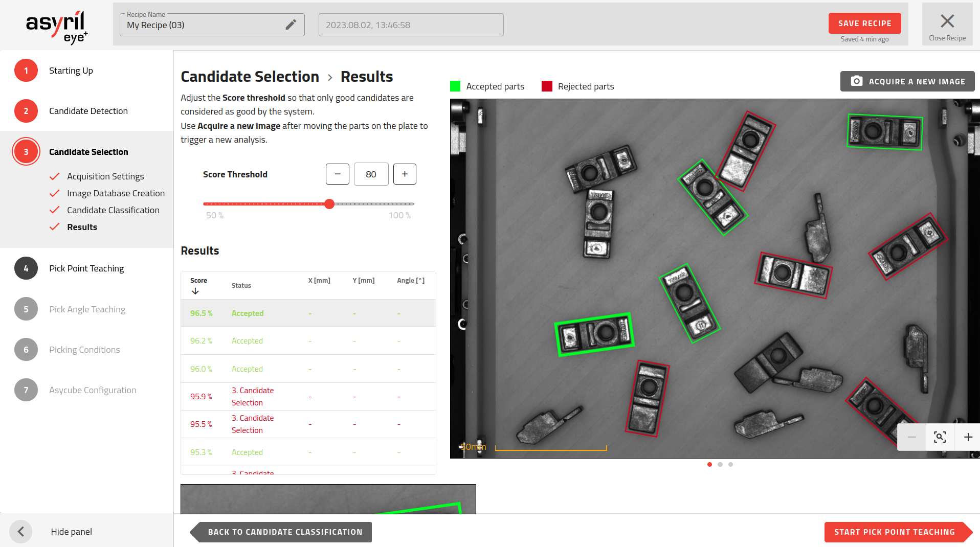Click the zoom-to-fit icon on image
This screenshot has width=980, height=547.
click(x=940, y=437)
